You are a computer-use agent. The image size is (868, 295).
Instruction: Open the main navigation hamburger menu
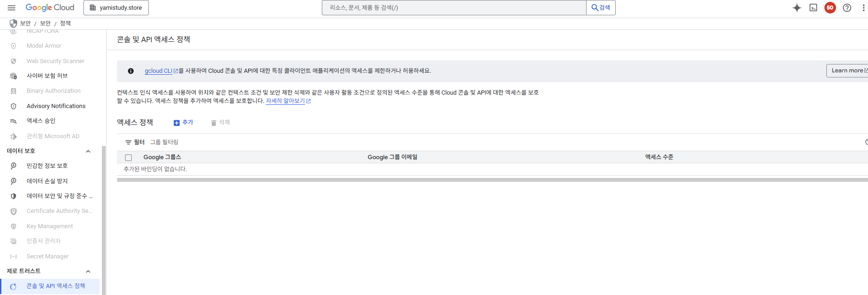(x=12, y=7)
